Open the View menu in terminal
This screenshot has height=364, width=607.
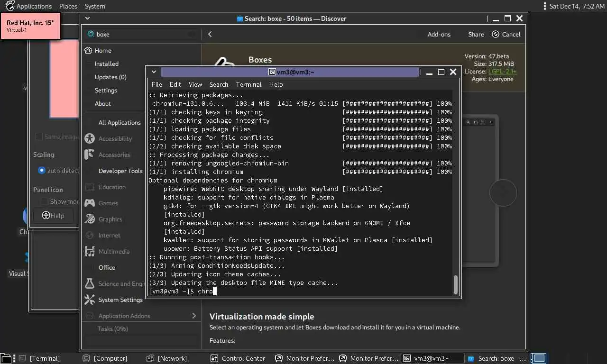[x=195, y=84]
